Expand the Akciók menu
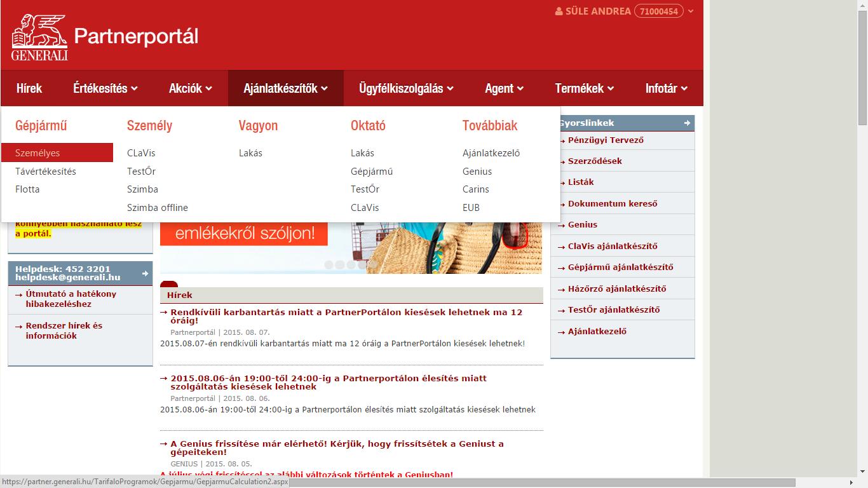This screenshot has width=868, height=488. [x=191, y=88]
